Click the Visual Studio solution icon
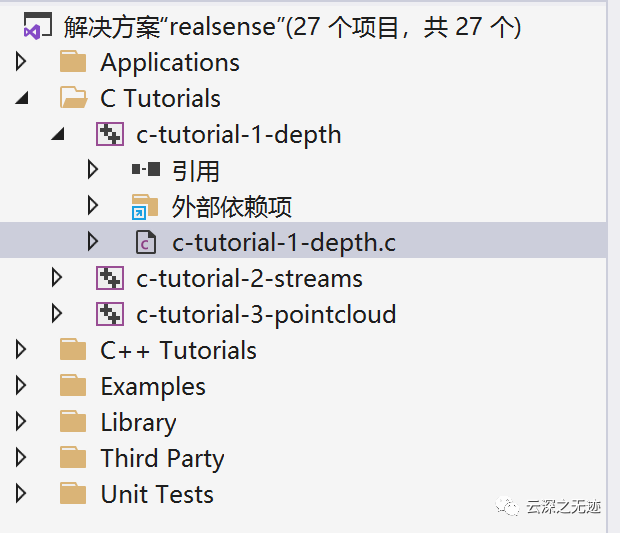Viewport: 620px width, 533px height. [38, 26]
